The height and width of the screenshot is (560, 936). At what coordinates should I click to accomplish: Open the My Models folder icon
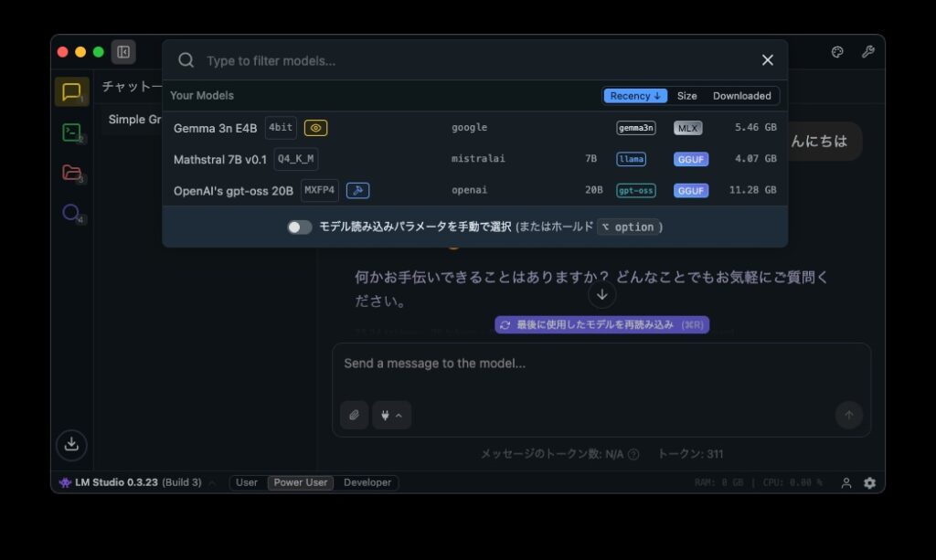tap(72, 173)
